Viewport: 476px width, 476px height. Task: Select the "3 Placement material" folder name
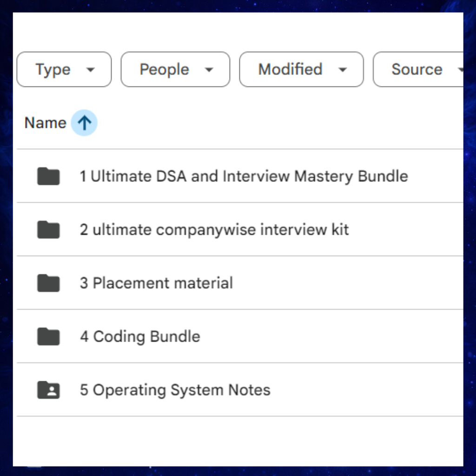tap(156, 283)
